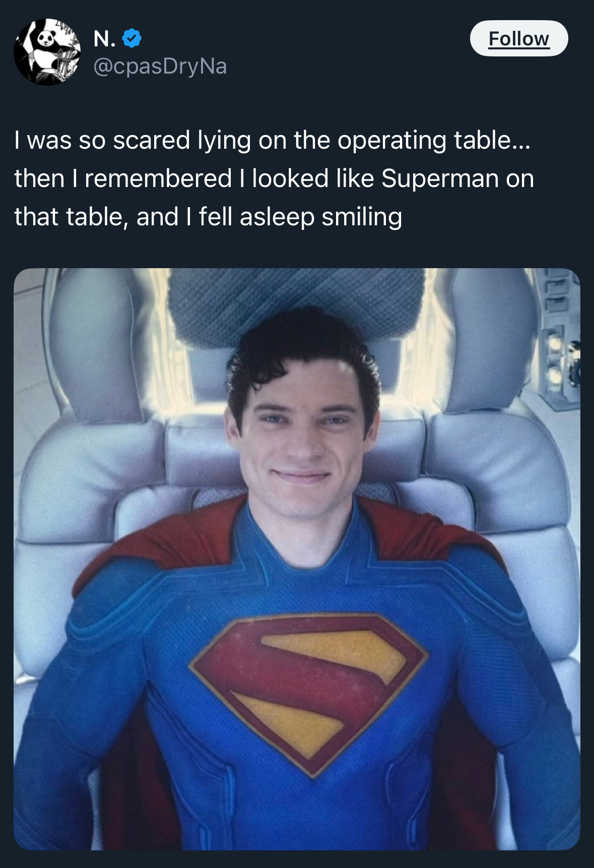
Task: Click the last line ending with smiling
Action: 208,217
